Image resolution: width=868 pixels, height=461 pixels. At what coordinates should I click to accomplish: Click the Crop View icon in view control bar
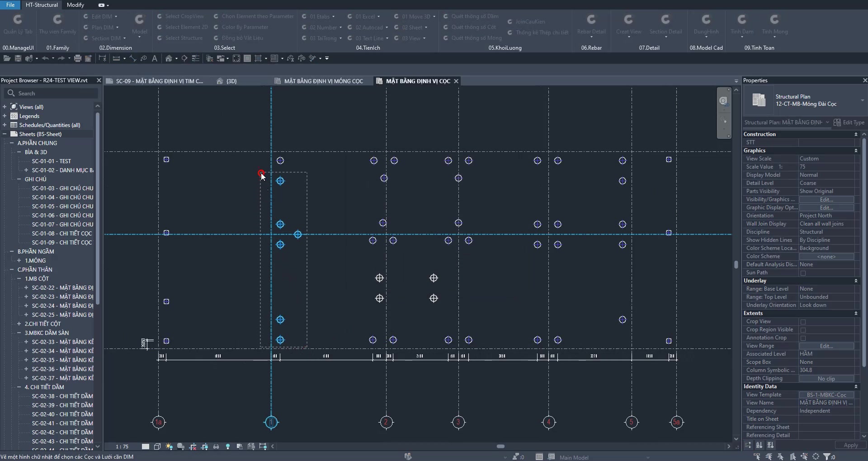[x=193, y=447]
